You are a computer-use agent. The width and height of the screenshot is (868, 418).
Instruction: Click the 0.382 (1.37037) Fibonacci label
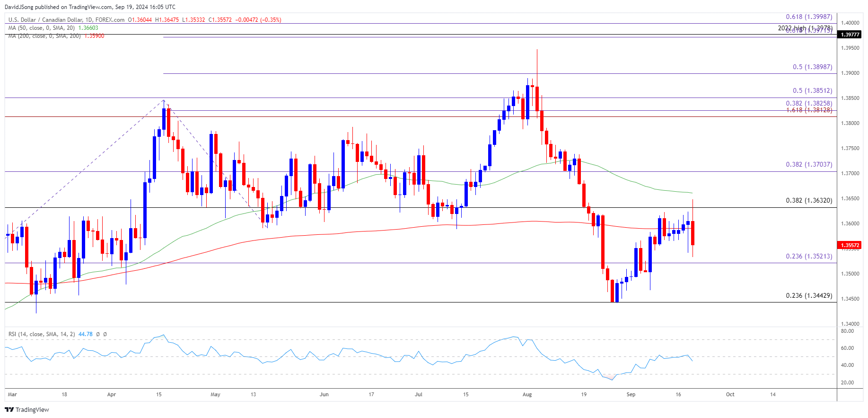pos(809,164)
